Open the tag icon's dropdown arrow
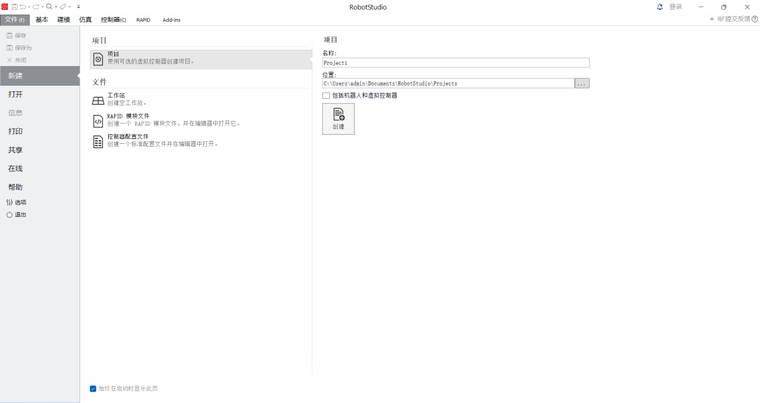Image resolution: width=760 pixels, height=403 pixels. click(x=69, y=7)
